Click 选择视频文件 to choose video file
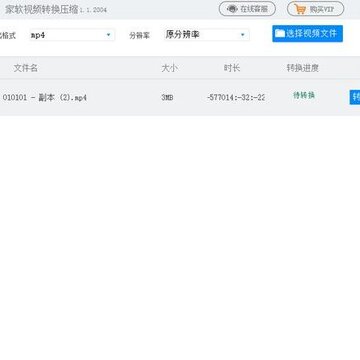360x360 pixels. pos(307,34)
